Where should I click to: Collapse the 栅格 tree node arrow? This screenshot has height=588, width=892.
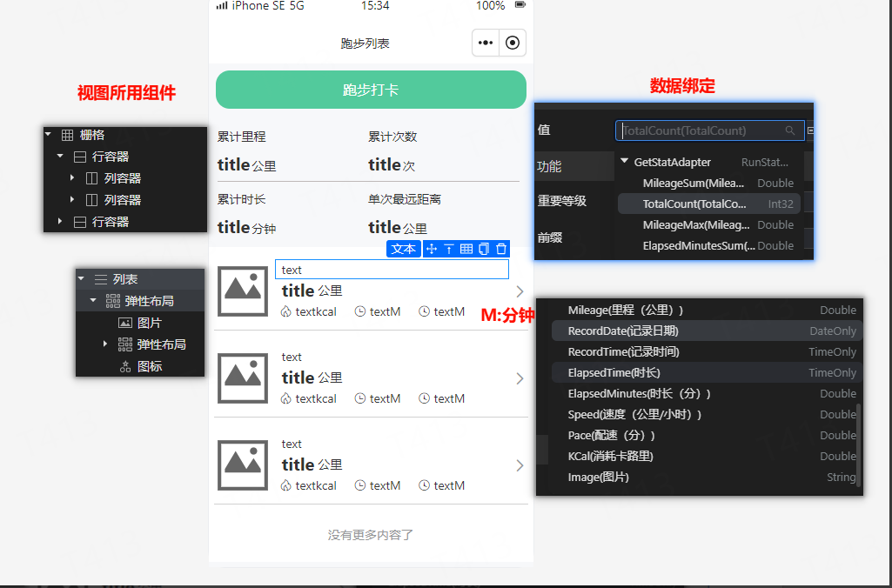click(49, 134)
